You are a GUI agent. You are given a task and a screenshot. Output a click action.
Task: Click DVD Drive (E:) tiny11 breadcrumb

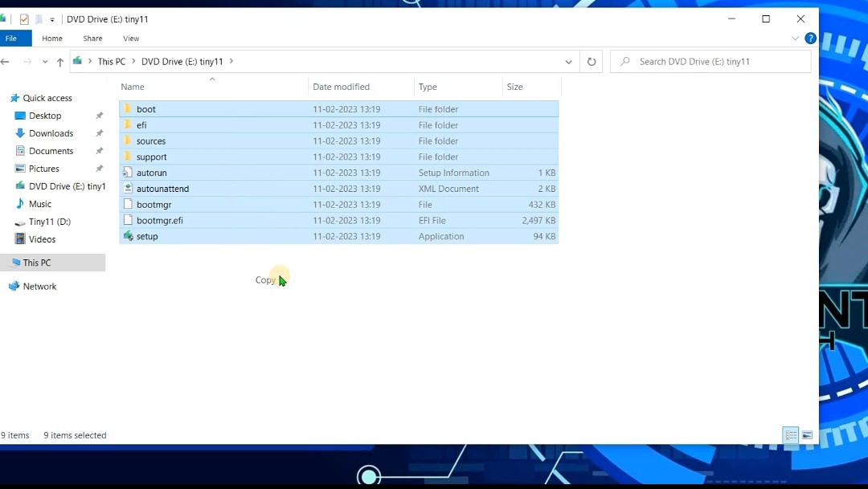click(x=182, y=61)
